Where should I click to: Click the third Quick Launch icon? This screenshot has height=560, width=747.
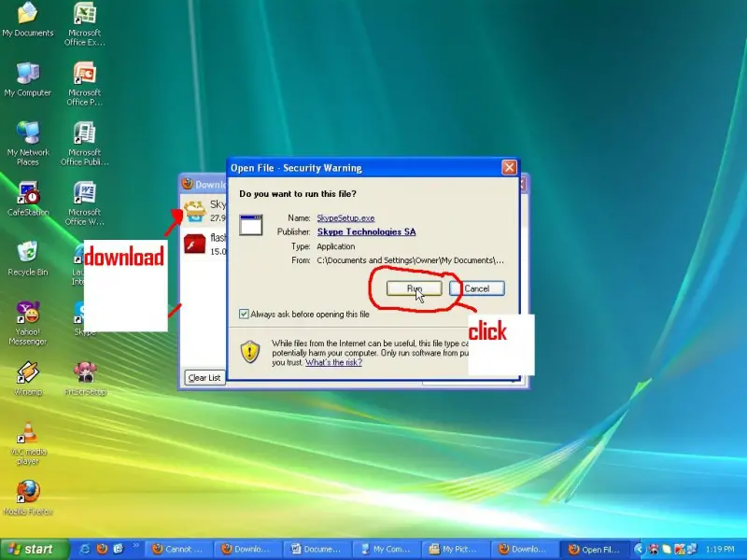pyautogui.click(x=119, y=549)
